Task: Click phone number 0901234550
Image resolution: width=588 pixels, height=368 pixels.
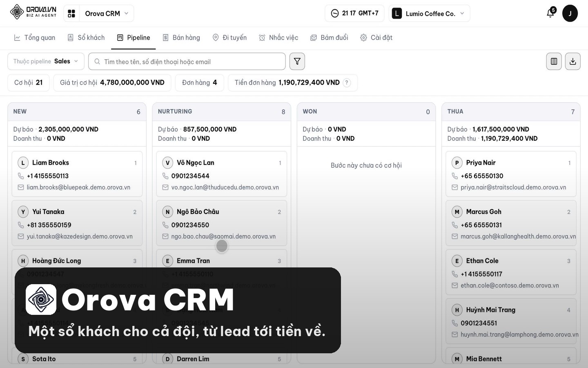Action: (190, 225)
